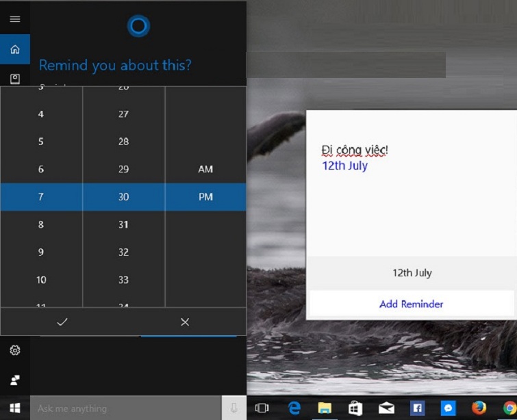
Task: Launch Microsoft Edge from the taskbar
Action: [294, 408]
